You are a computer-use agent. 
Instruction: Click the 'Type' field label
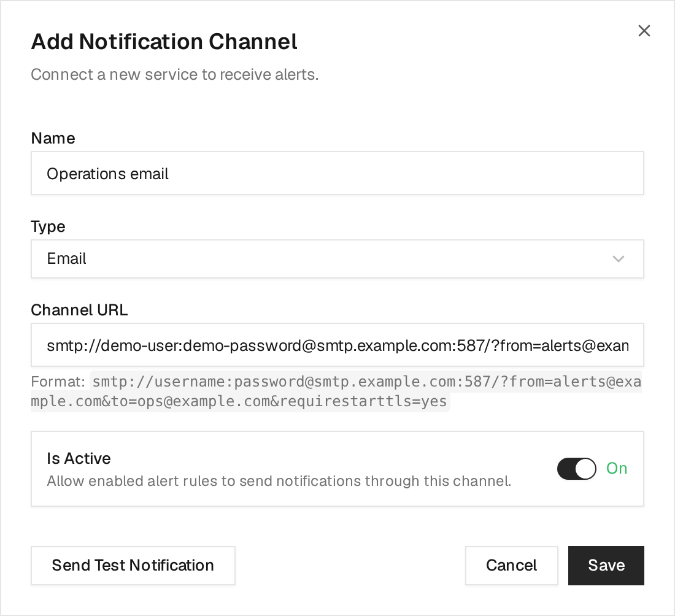coord(48,227)
